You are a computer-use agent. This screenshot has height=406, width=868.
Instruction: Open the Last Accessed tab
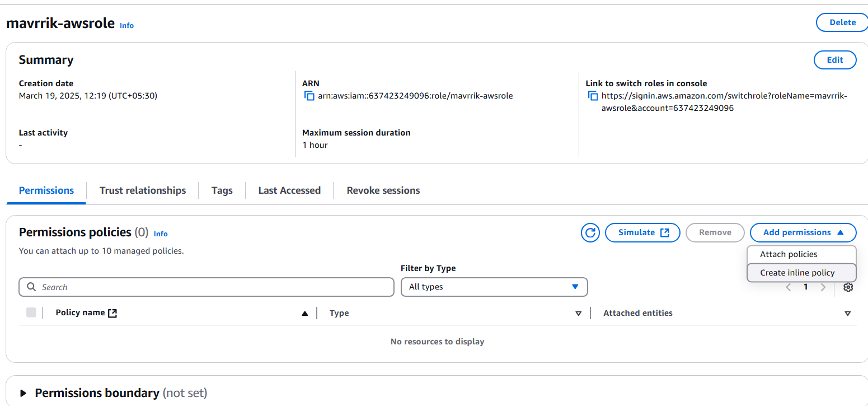[x=289, y=190]
